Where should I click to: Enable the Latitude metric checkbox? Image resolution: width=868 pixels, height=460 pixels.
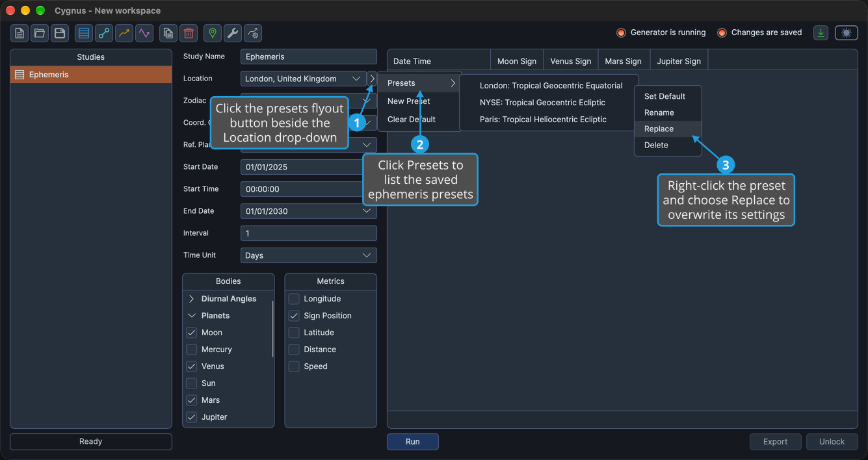294,333
